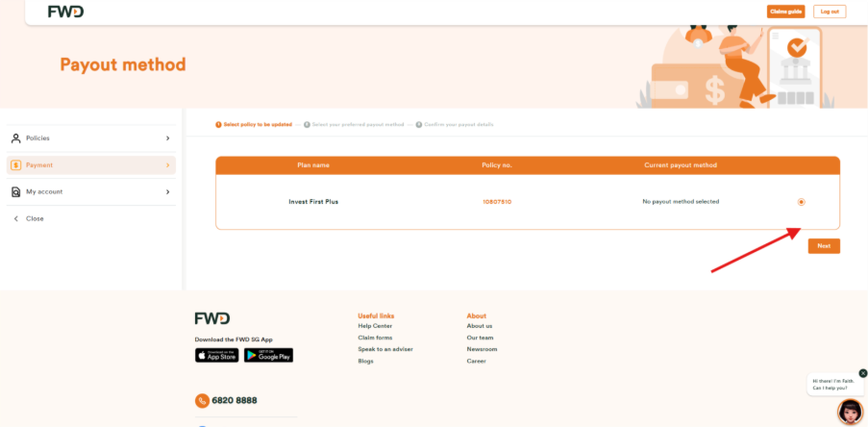Open the Google Play download badge

pos(268,356)
